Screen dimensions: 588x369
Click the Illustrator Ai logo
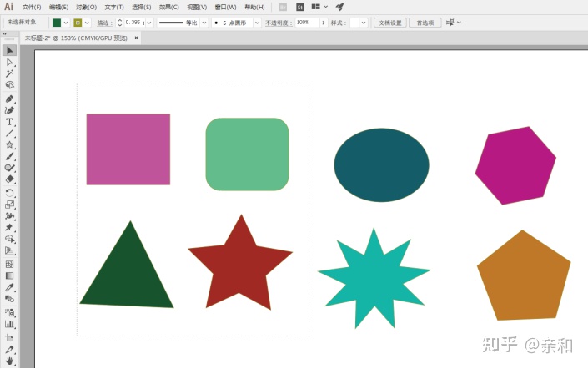8,7
